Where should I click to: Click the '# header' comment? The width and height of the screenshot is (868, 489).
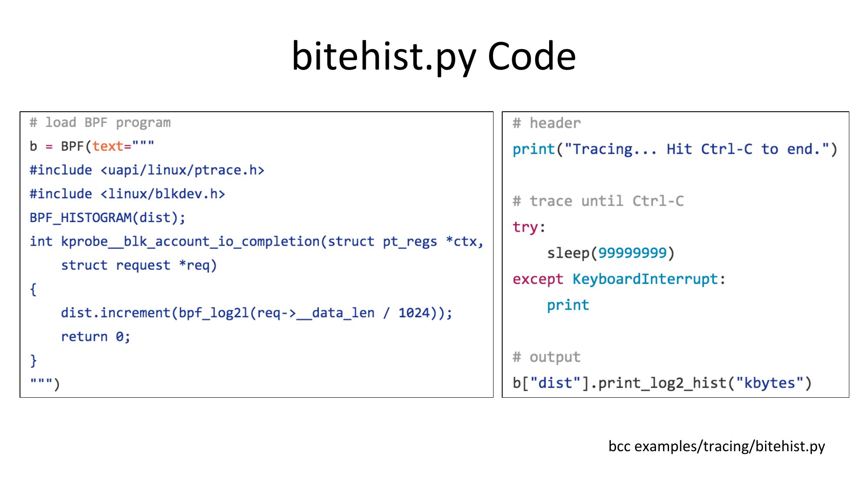tap(547, 123)
